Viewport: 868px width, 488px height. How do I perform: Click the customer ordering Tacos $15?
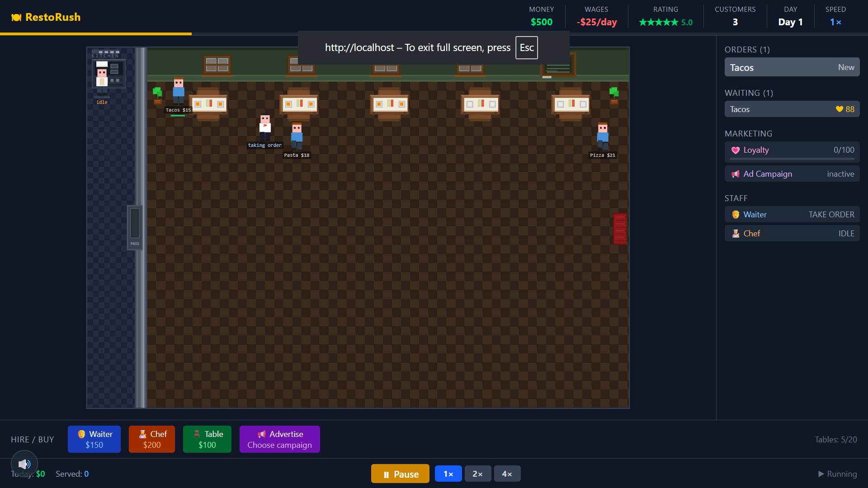[179, 91]
